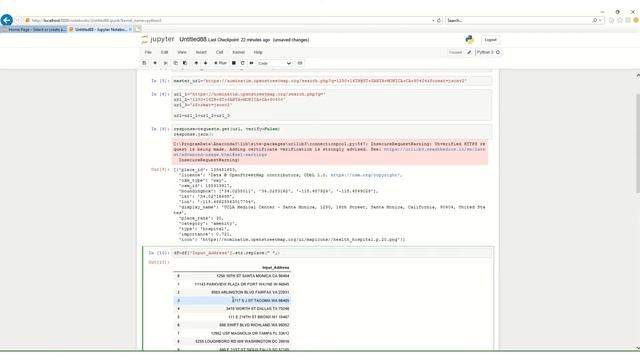
Task: Restart kernel and rerun notebook fast-forward icon
Action: 252,63
